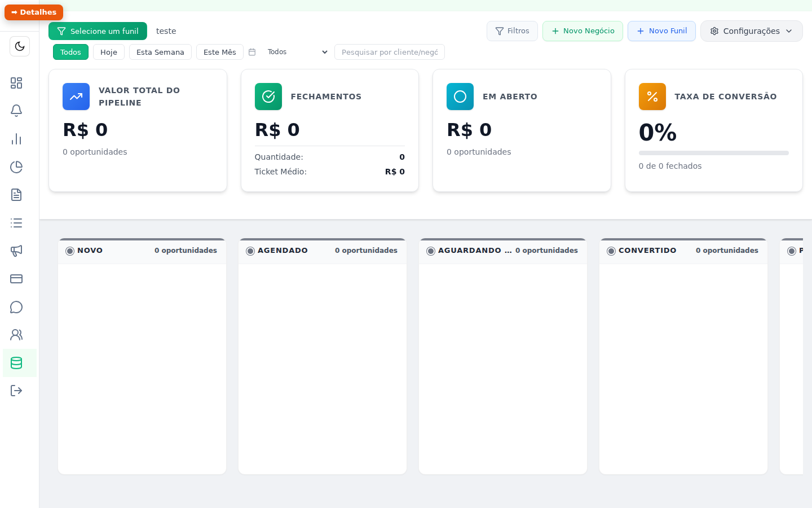Click '0 de 0 fechados' text
Image resolution: width=812 pixels, height=508 pixels.
pyautogui.click(x=670, y=166)
